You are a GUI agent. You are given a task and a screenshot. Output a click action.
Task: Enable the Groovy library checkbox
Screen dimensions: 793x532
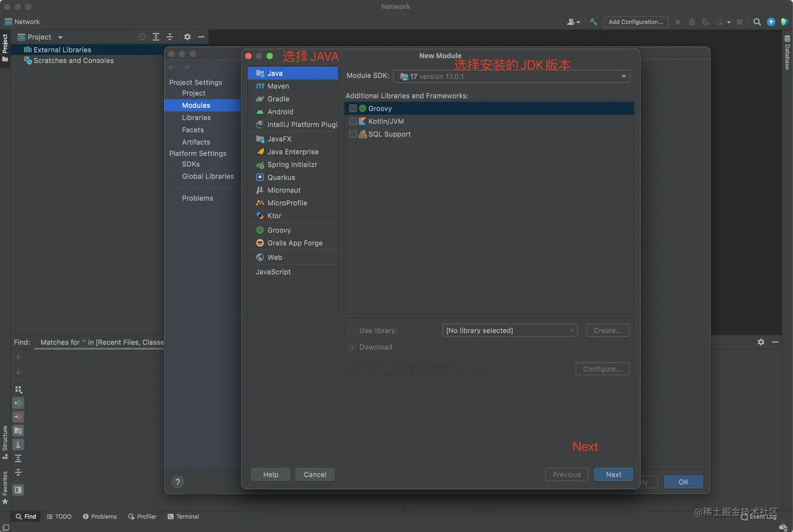(353, 108)
